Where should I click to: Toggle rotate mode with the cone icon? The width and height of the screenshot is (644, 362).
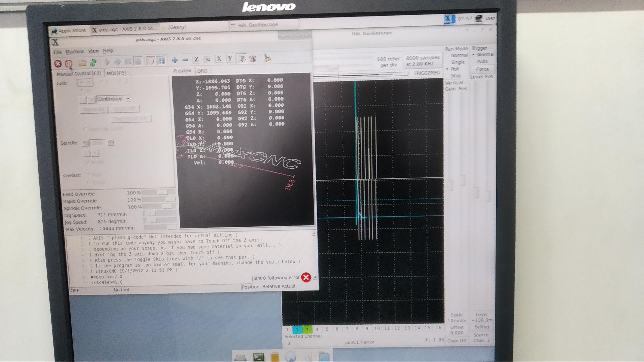click(x=253, y=59)
